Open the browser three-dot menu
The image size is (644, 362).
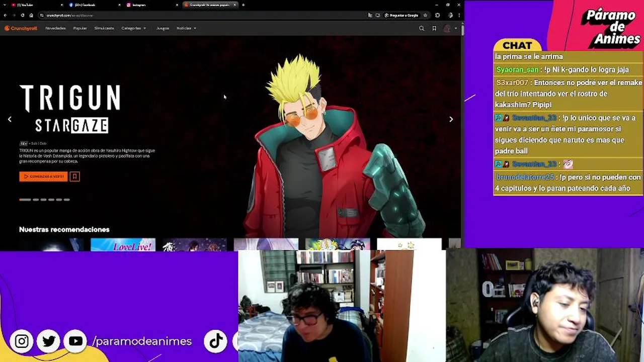458,15
